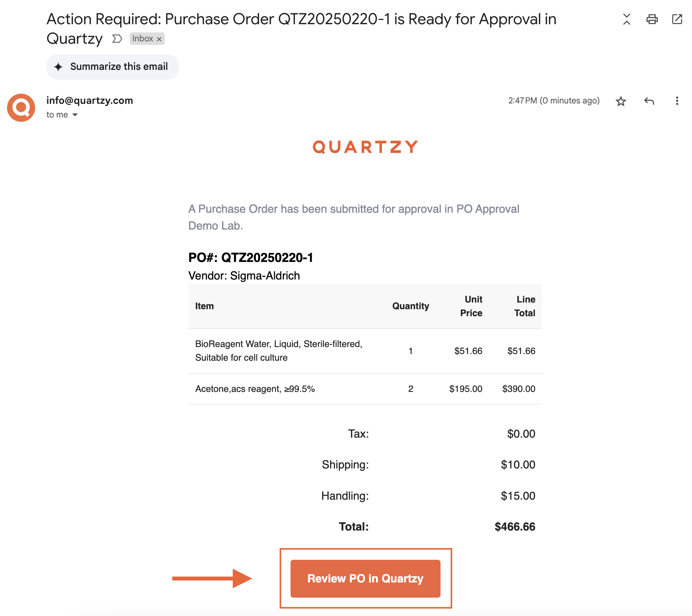Screen dimensions: 692x616
Task: Star this Quartzy email
Action: click(x=621, y=101)
